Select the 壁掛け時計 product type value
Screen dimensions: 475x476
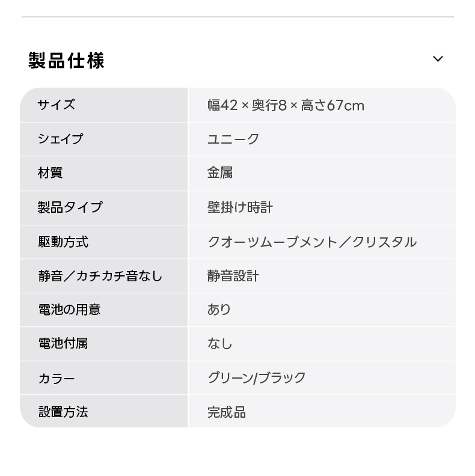pos(240,207)
